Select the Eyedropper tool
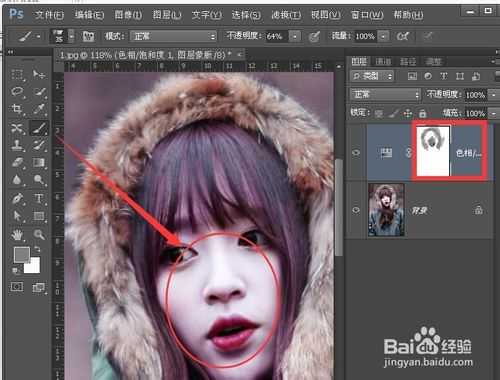The width and height of the screenshot is (500, 380). coord(39,109)
